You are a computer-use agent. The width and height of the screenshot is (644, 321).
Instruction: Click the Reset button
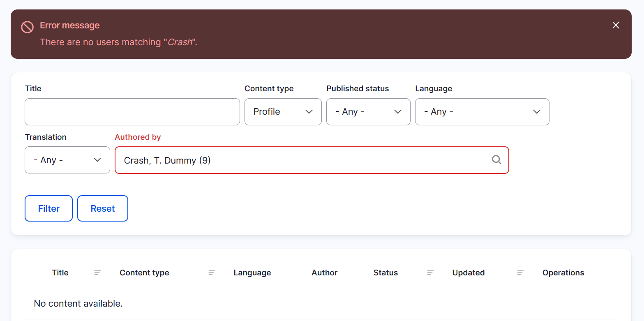[102, 208]
